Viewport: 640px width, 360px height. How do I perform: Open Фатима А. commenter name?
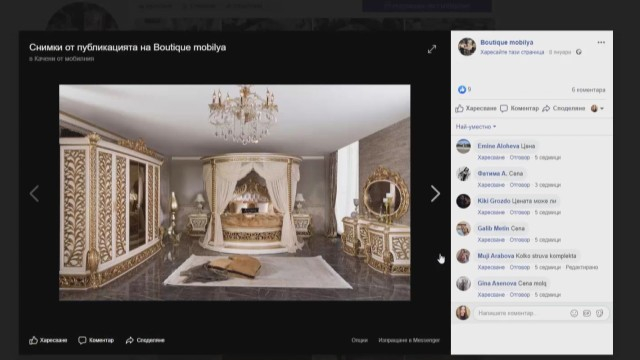[491, 173]
